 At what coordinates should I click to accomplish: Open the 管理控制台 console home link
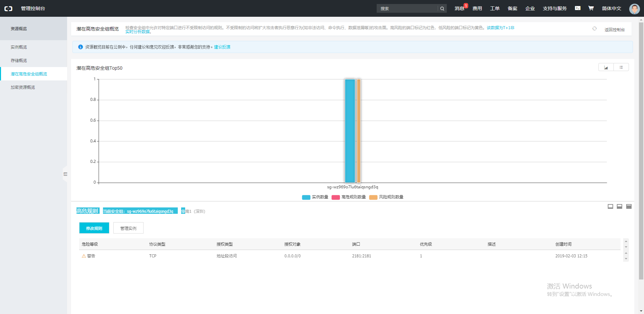click(x=33, y=8)
